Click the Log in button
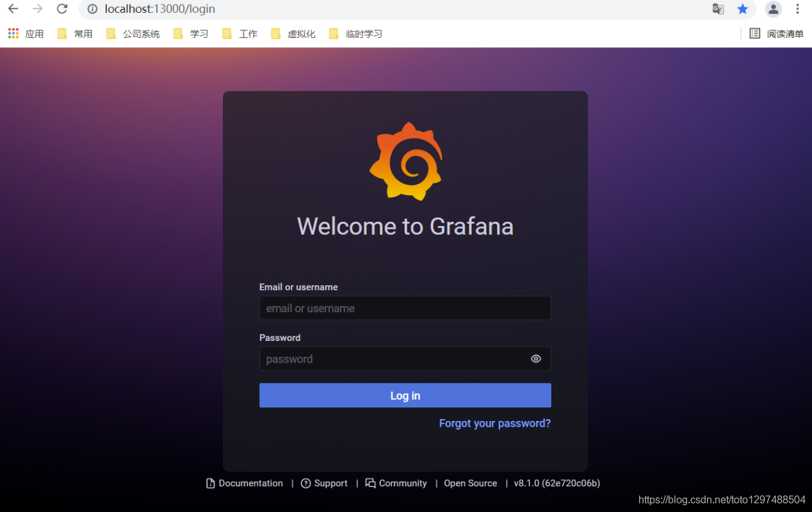812x512 pixels. pyautogui.click(x=405, y=395)
